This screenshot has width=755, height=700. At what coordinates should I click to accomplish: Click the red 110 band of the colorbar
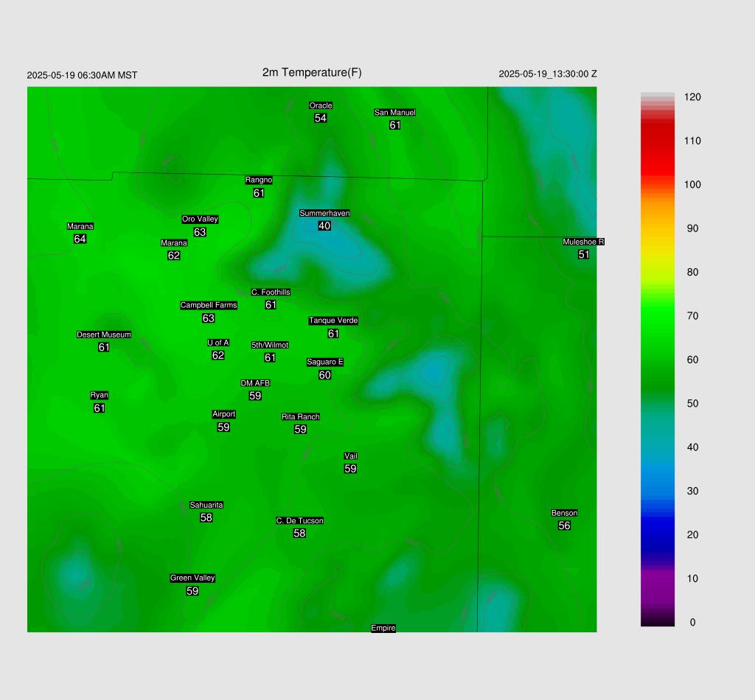[x=657, y=141]
